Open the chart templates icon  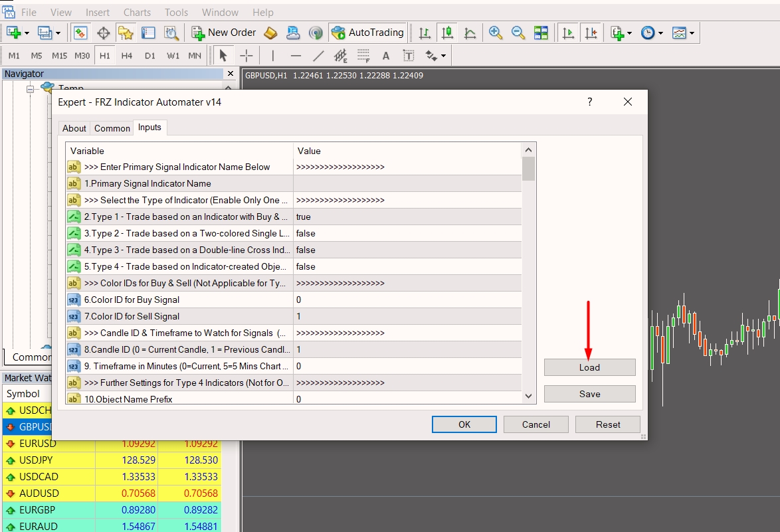pyautogui.click(x=679, y=33)
